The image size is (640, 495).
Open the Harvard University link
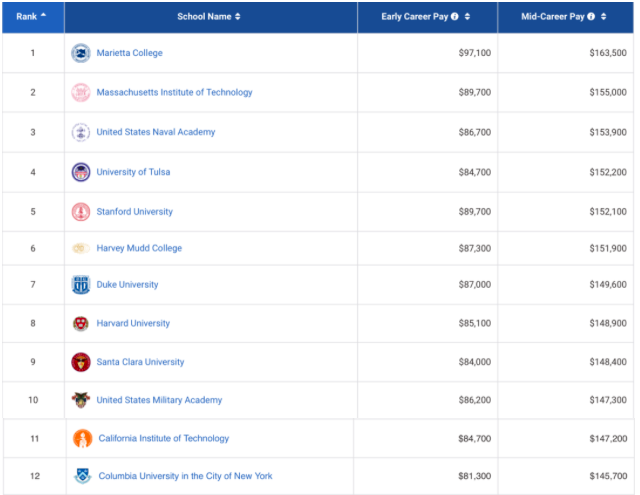pyautogui.click(x=133, y=323)
